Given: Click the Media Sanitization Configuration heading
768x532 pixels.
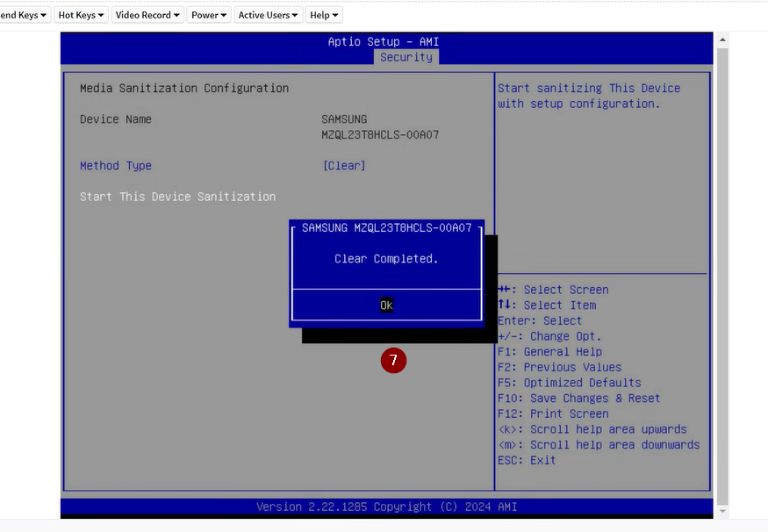Looking at the screenshot, I should pos(184,88).
